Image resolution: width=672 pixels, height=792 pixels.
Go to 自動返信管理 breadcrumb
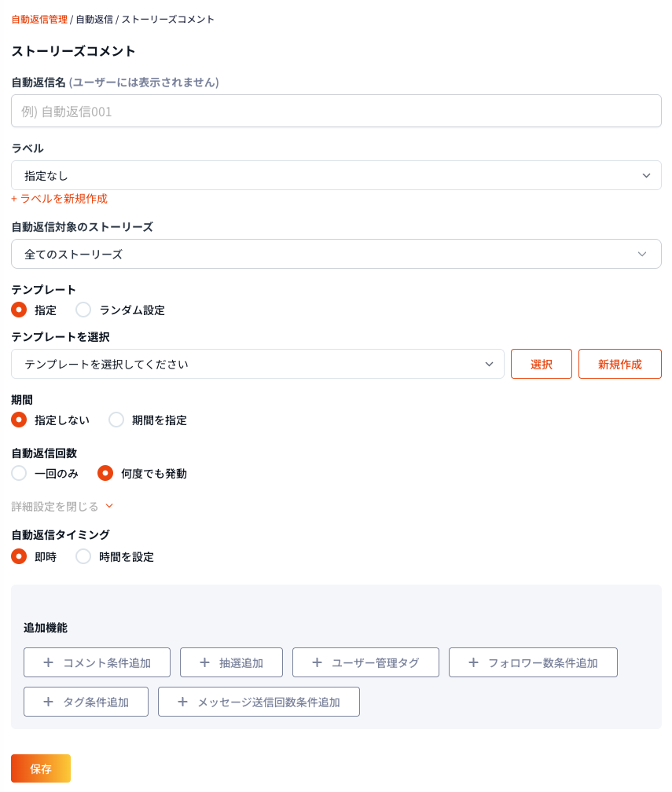pos(39,19)
